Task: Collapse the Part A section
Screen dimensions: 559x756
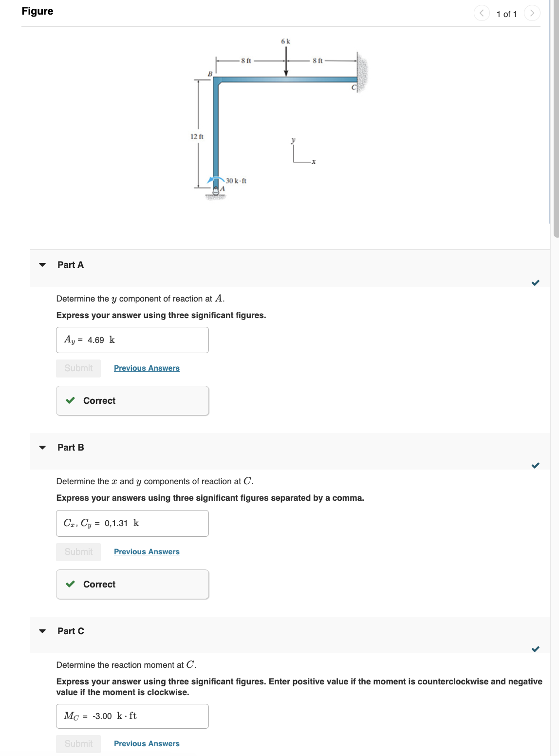Action: click(42, 265)
